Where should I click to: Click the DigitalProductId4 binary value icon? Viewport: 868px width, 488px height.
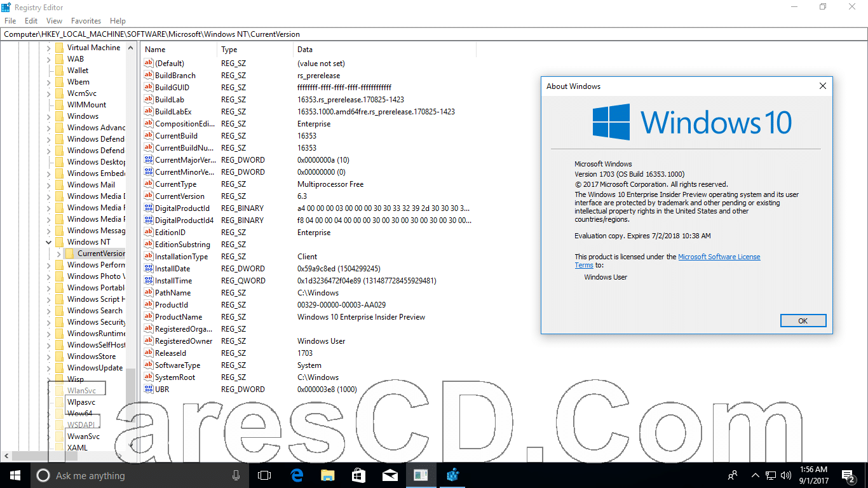[x=149, y=220]
